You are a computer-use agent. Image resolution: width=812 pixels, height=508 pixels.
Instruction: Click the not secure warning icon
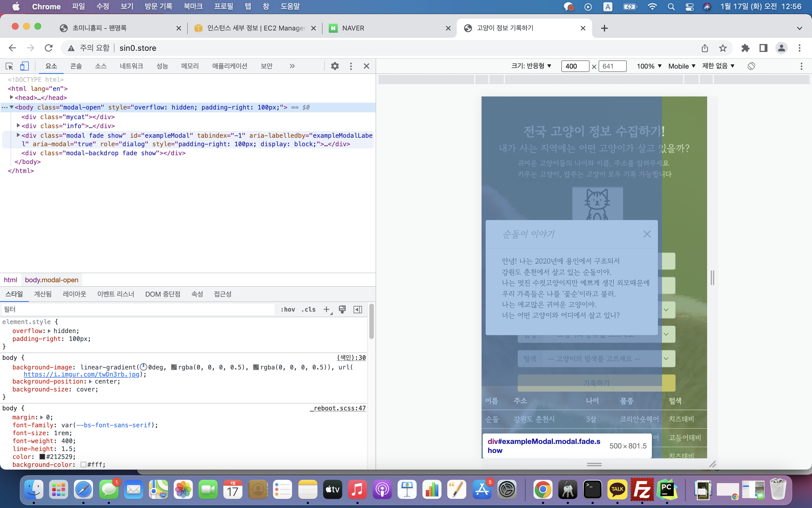(71, 48)
